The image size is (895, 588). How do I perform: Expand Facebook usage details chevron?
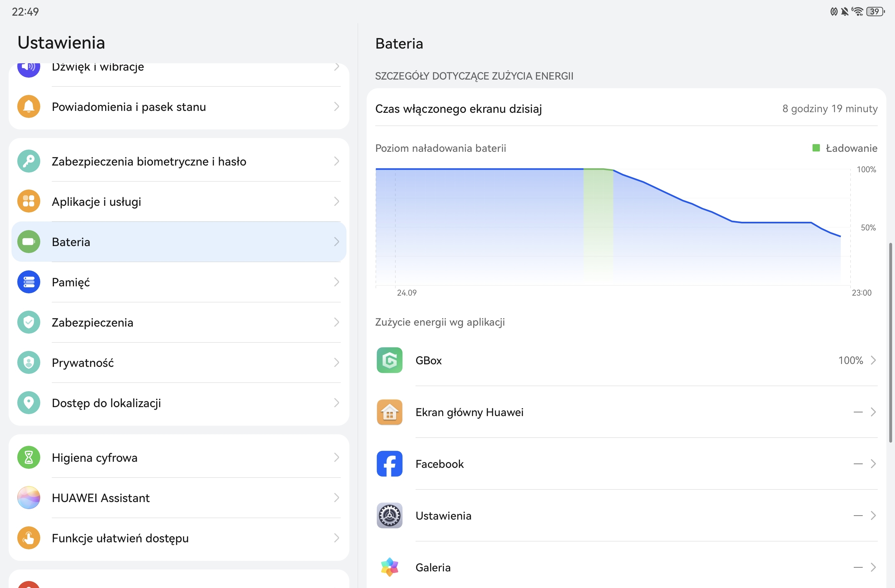(x=873, y=464)
